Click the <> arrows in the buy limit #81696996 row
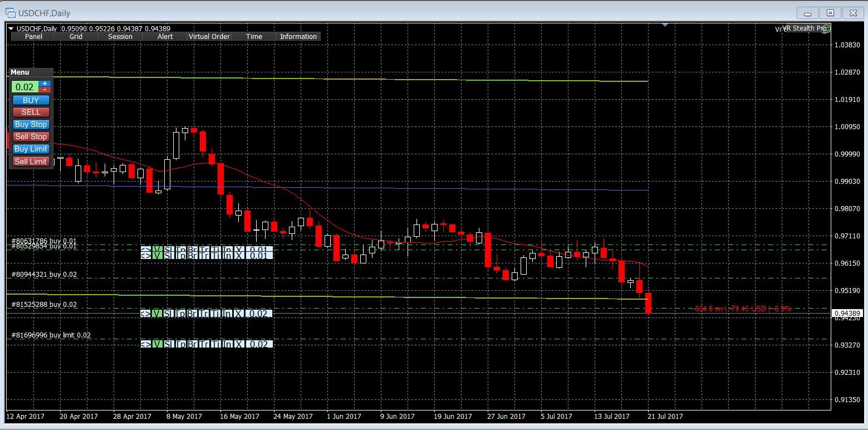 click(x=146, y=344)
